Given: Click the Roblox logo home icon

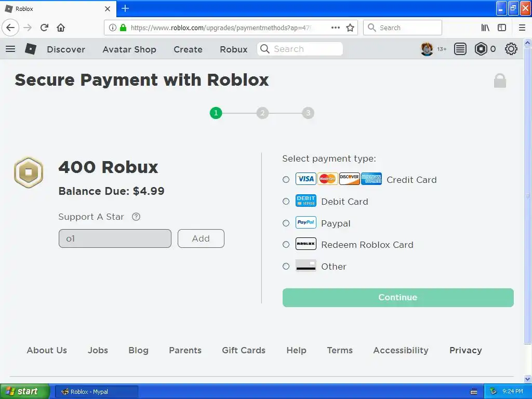Looking at the screenshot, I should pyautogui.click(x=31, y=49).
